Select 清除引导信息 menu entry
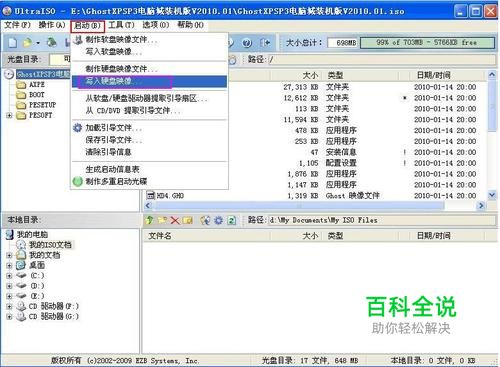Image resolution: width=500 pixels, height=367 pixels. tap(150, 152)
